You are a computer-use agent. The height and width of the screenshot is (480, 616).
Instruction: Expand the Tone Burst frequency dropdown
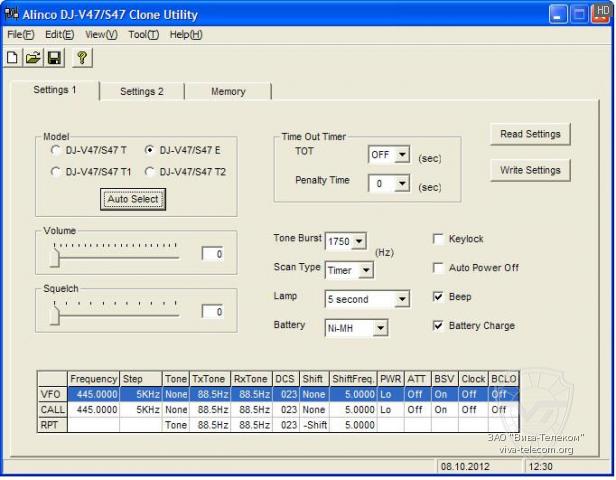pyautogui.click(x=359, y=241)
